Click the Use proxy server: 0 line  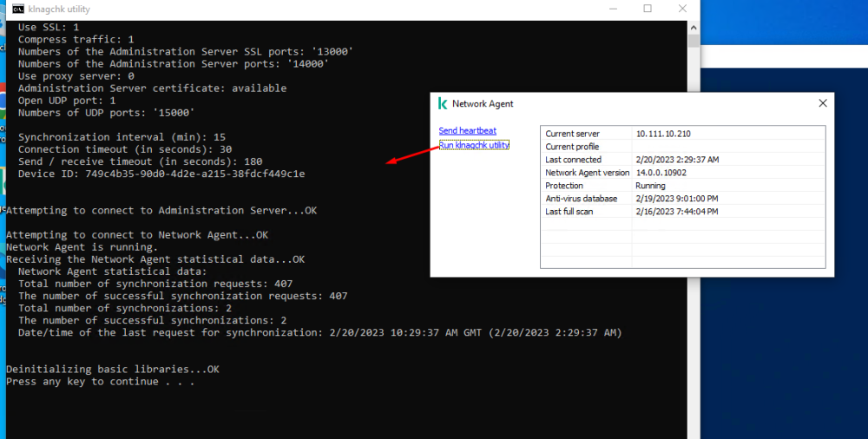[x=76, y=75]
